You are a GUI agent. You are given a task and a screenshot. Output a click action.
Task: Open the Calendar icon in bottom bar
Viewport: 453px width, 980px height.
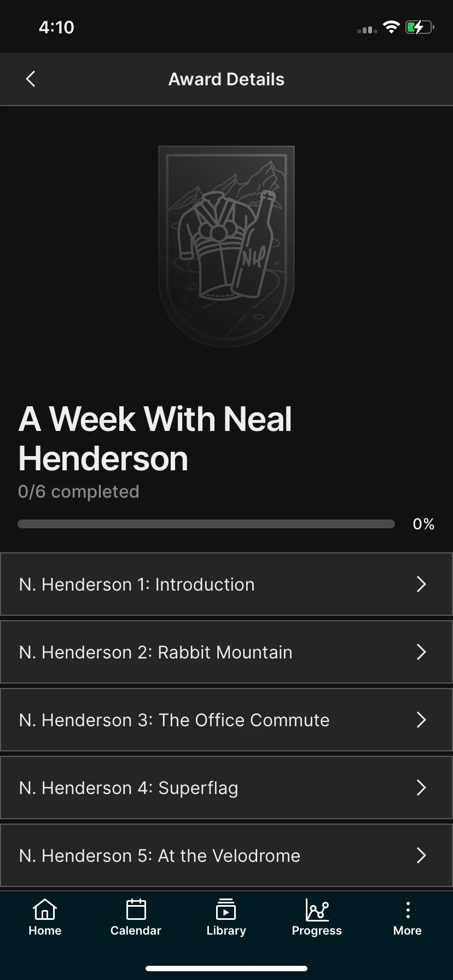click(136, 910)
